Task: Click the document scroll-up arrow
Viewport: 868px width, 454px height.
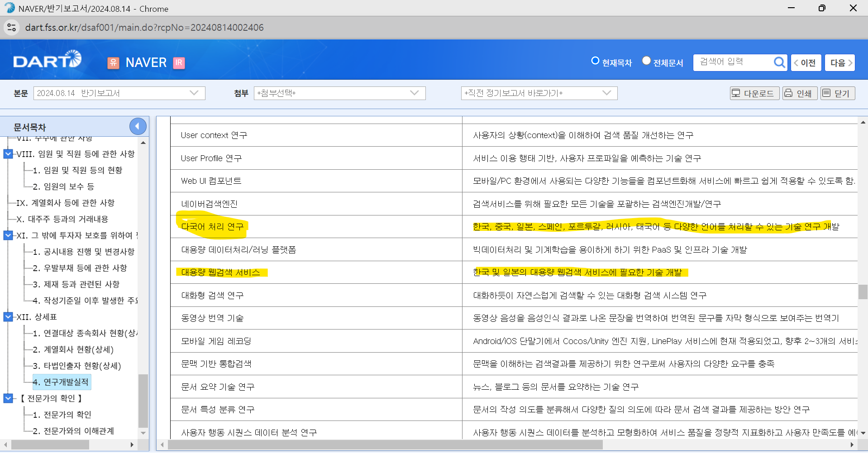Action: click(863, 122)
